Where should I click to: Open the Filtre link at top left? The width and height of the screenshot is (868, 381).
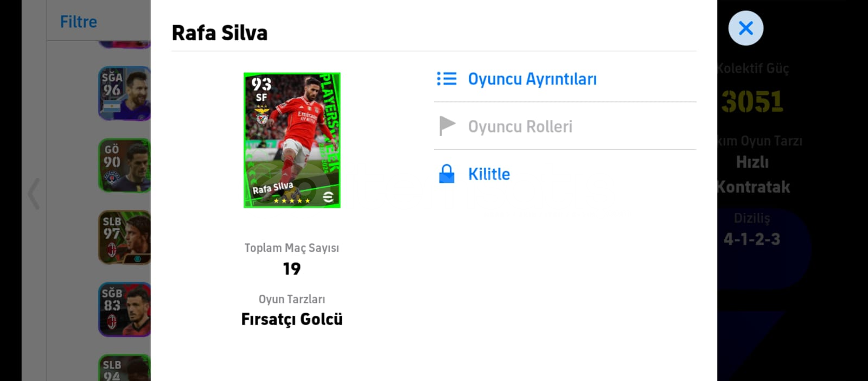78,22
